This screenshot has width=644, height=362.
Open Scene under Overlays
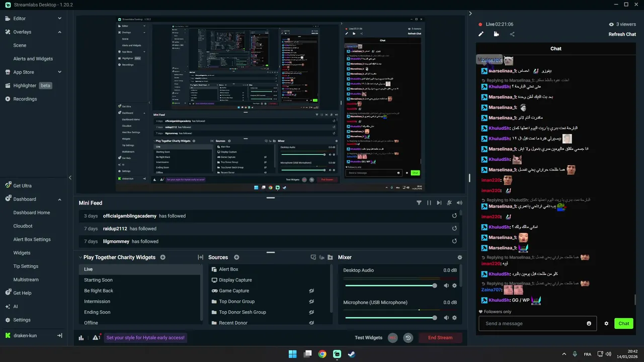tap(20, 45)
